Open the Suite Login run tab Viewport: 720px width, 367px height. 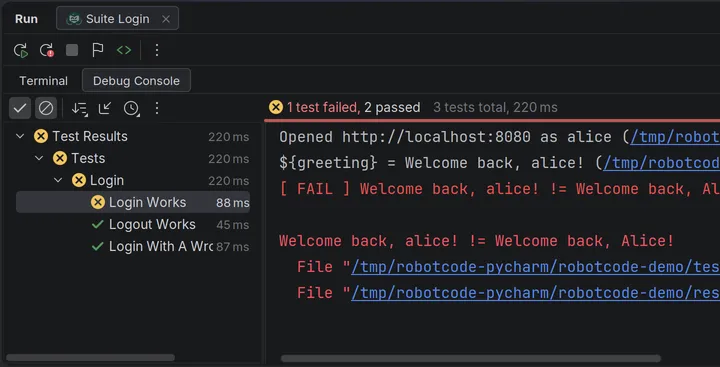tap(118, 19)
